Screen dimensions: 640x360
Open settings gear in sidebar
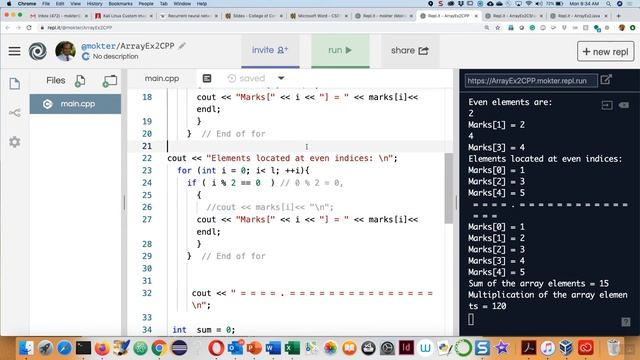pos(15,142)
